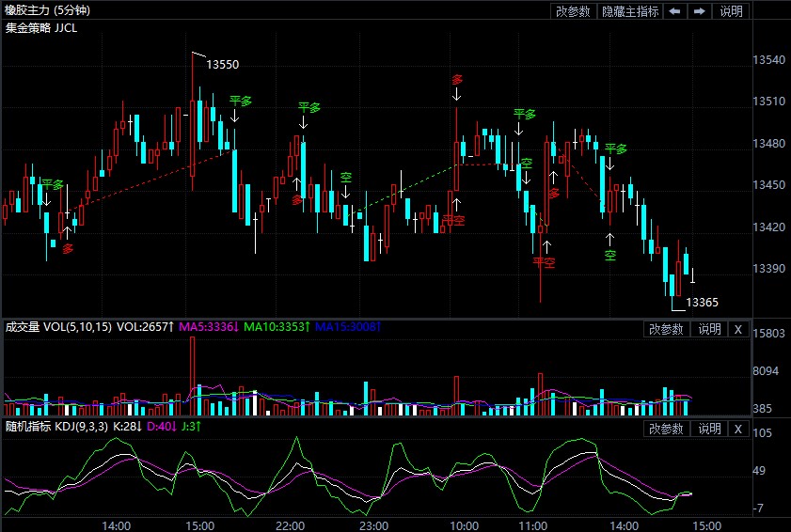Close the 成交量 volume panel with X

(x=738, y=329)
